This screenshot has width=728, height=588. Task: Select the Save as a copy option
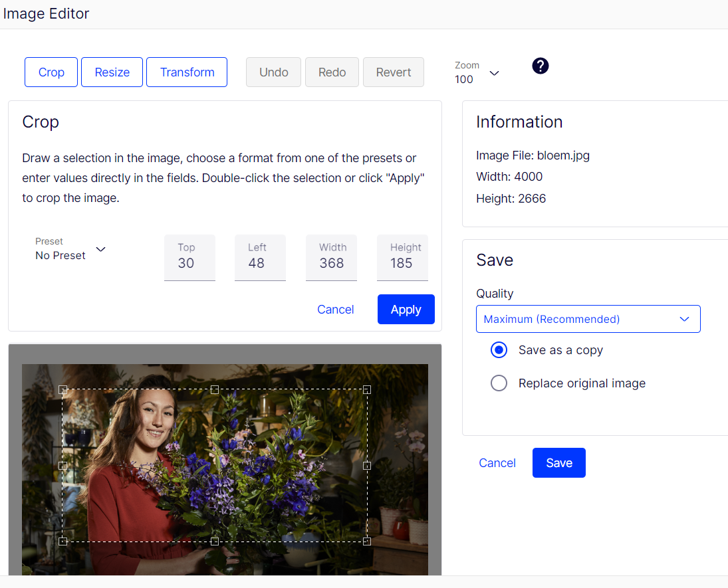click(499, 350)
